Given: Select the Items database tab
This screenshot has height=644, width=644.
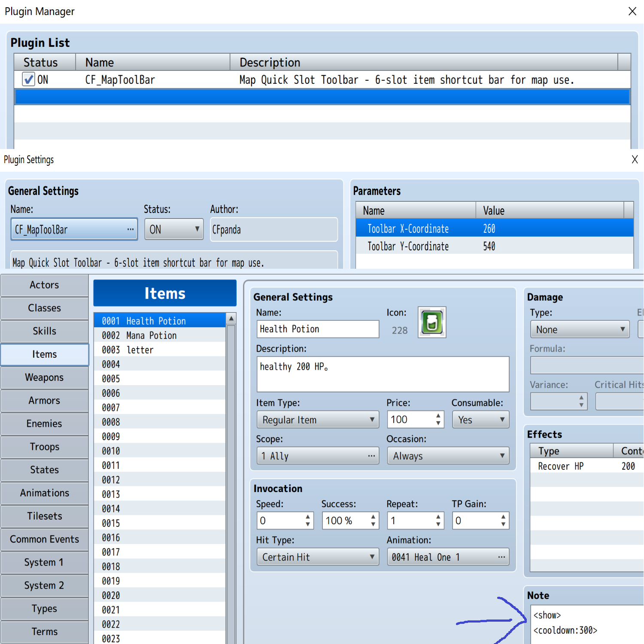Looking at the screenshot, I should click(x=44, y=355).
